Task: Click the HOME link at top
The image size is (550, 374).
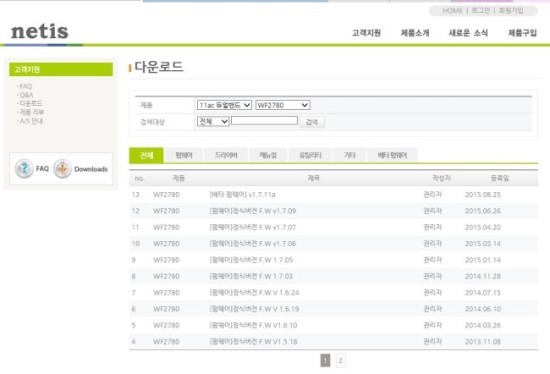Action: click(452, 11)
